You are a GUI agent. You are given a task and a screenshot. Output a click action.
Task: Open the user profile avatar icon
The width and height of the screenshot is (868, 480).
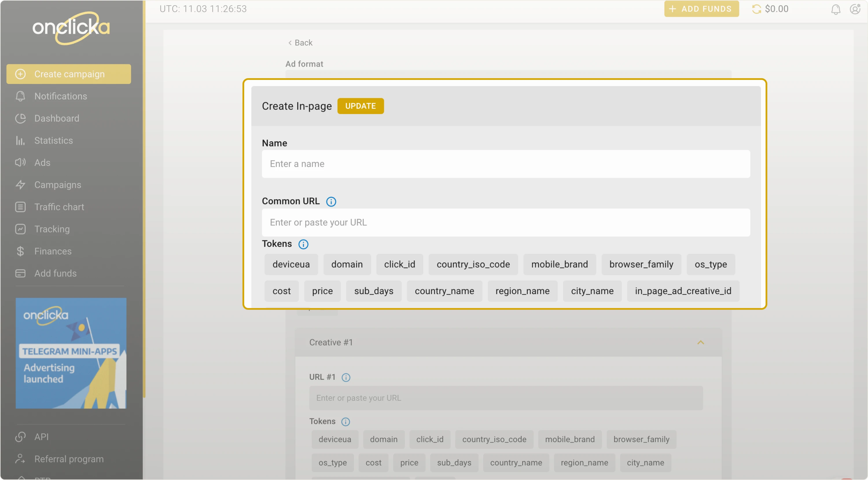(x=855, y=9)
